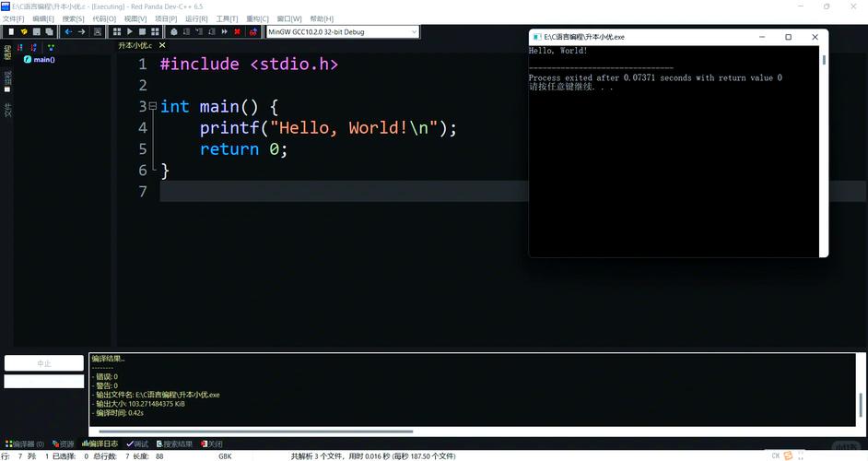The image size is (868, 461).
Task: Open the 资源 bottom tab
Action: pyautogui.click(x=63, y=443)
